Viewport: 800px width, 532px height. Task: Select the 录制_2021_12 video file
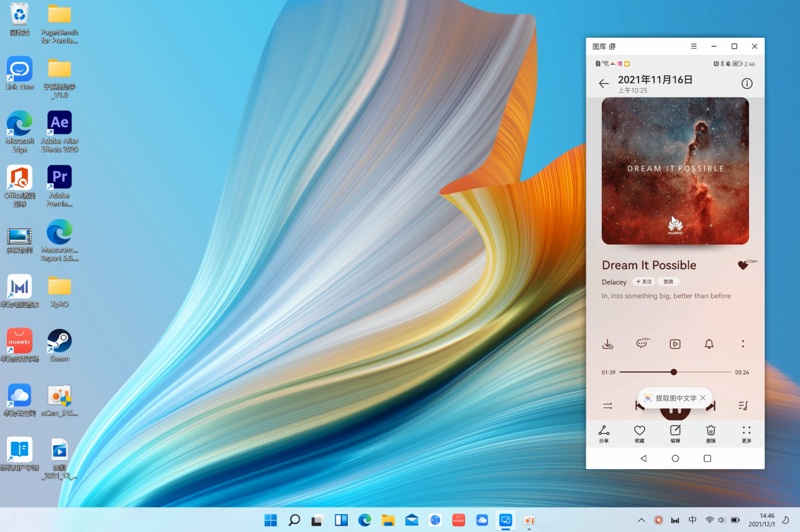coord(59,459)
